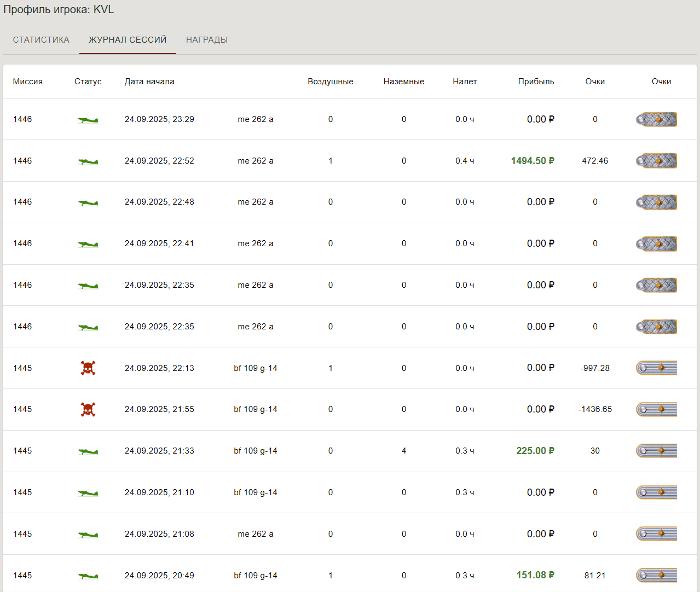700x592 pixels.
Task: Open mission 1445 in the 22:13 row
Action: (22, 368)
